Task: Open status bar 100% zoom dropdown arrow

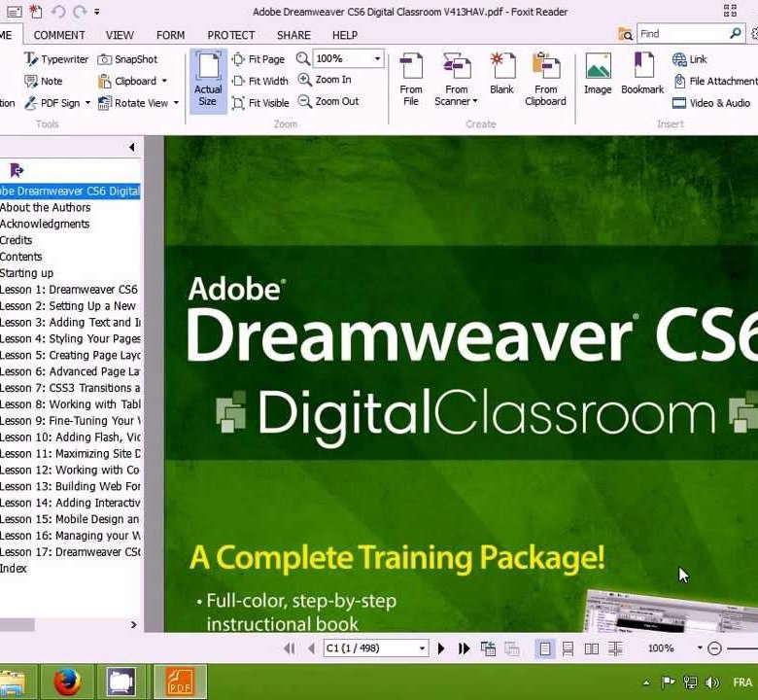Action: (700, 647)
